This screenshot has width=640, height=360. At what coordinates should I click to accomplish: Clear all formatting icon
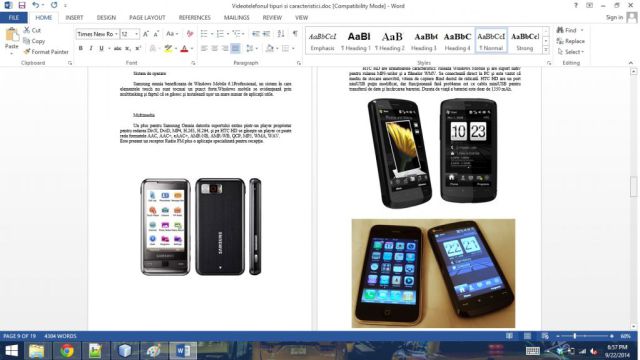coord(190,34)
